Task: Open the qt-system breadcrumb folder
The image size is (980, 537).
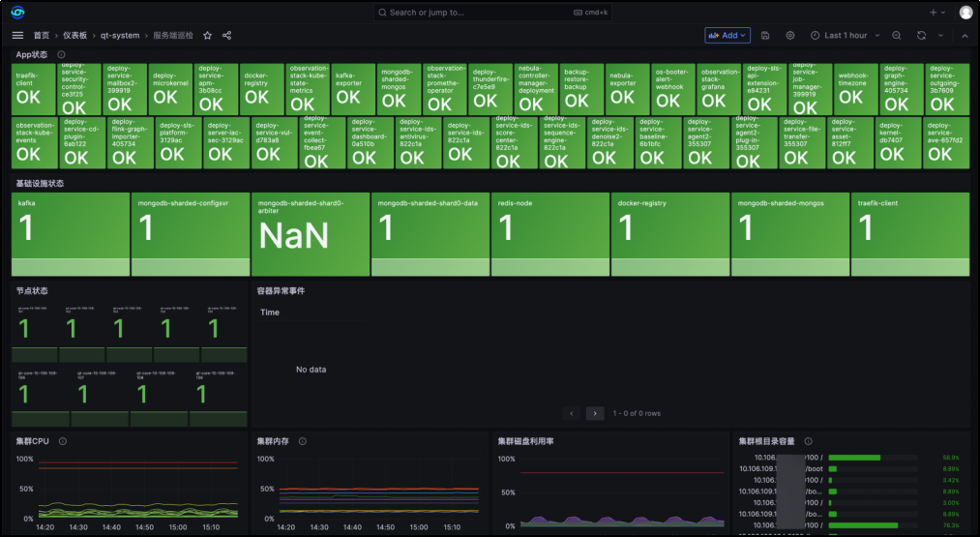Action: point(120,36)
